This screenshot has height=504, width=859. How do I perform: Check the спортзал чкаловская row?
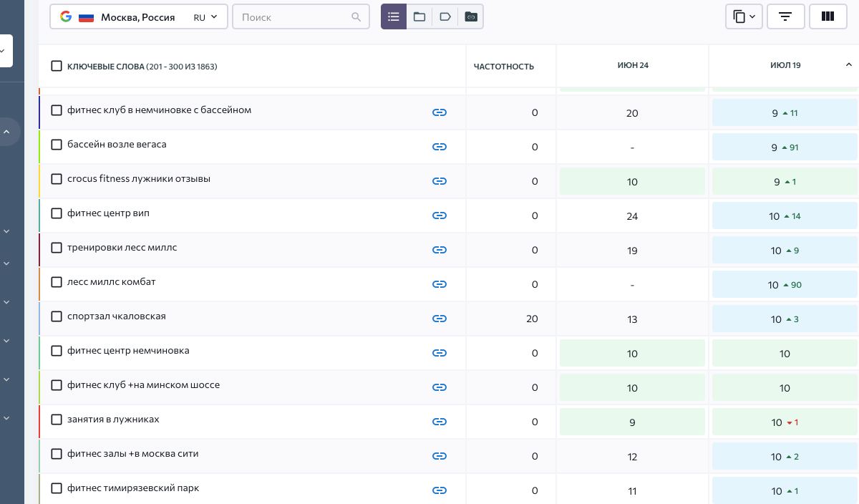[x=57, y=316]
